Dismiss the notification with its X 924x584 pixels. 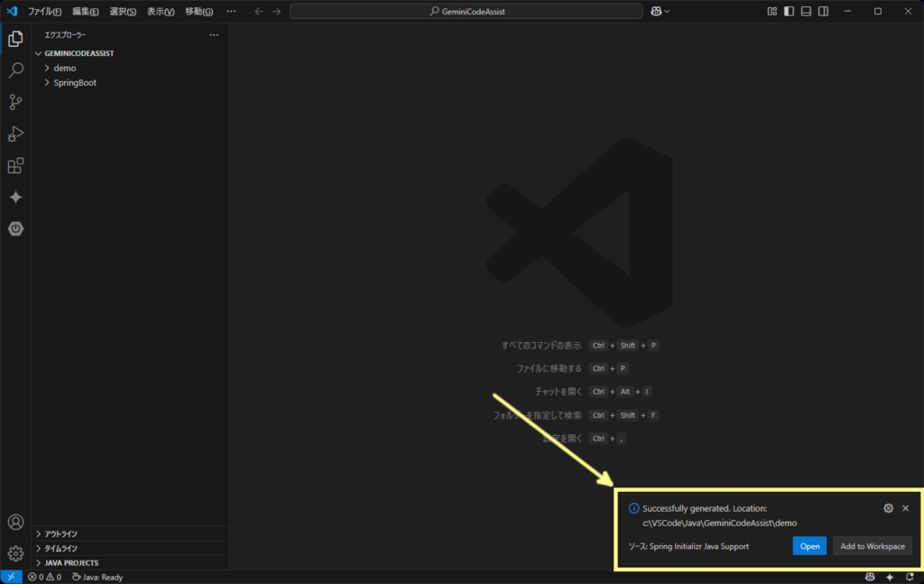[x=906, y=508]
